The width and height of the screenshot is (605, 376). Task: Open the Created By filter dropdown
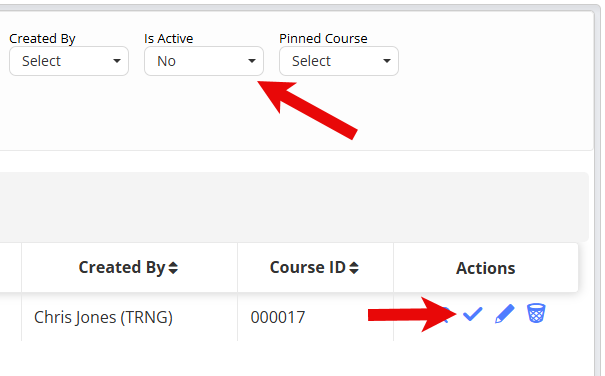tap(69, 61)
